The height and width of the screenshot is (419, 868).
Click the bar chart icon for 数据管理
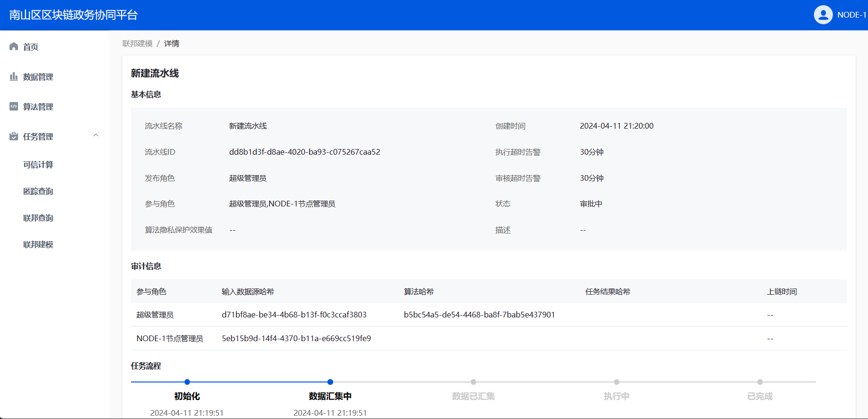(x=14, y=76)
